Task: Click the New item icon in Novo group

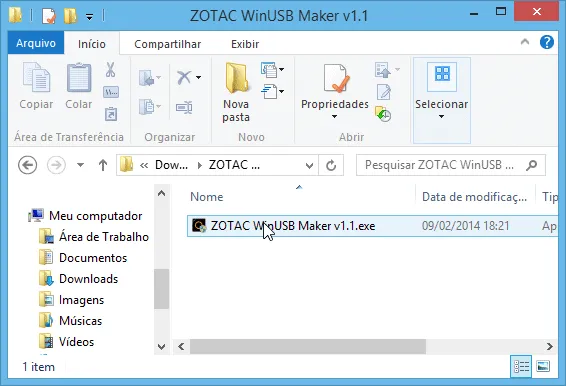Action: click(x=269, y=70)
